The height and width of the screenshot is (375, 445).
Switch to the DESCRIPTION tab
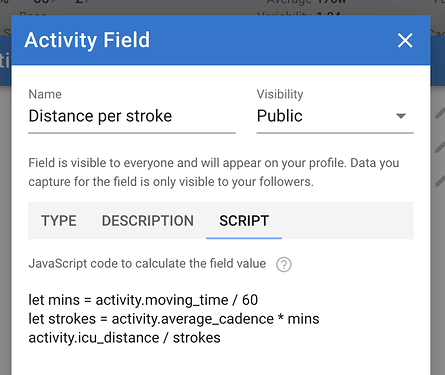(x=148, y=221)
